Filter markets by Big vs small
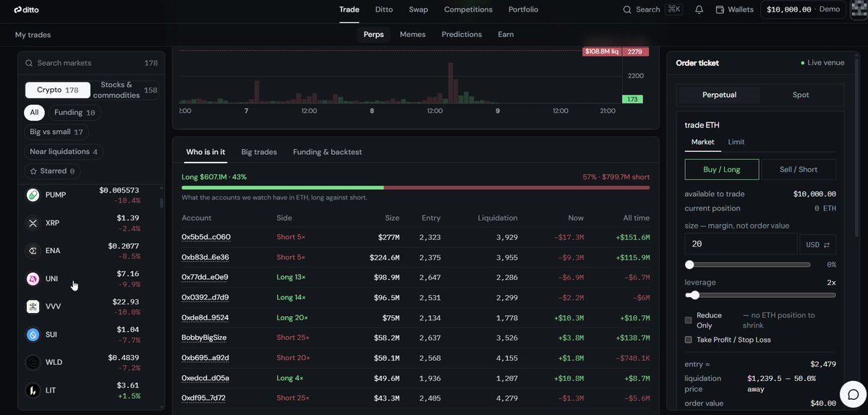Screen dimensions: 868x415 (x=56, y=132)
